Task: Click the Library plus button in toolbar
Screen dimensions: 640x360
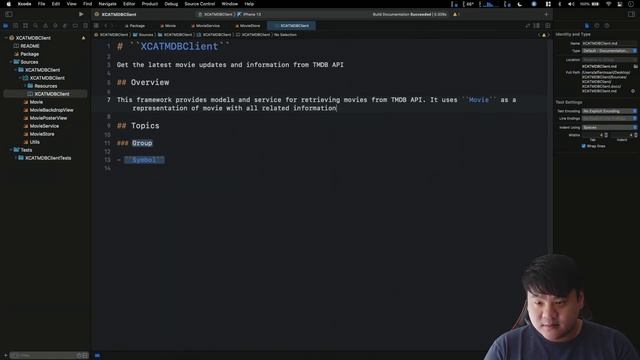Action: pyautogui.click(x=546, y=14)
